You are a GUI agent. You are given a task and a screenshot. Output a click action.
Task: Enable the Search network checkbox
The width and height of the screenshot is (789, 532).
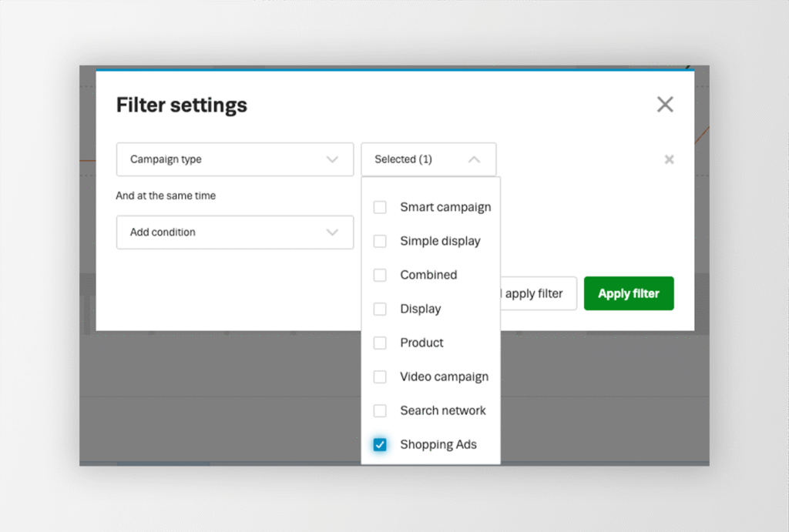pyautogui.click(x=380, y=411)
